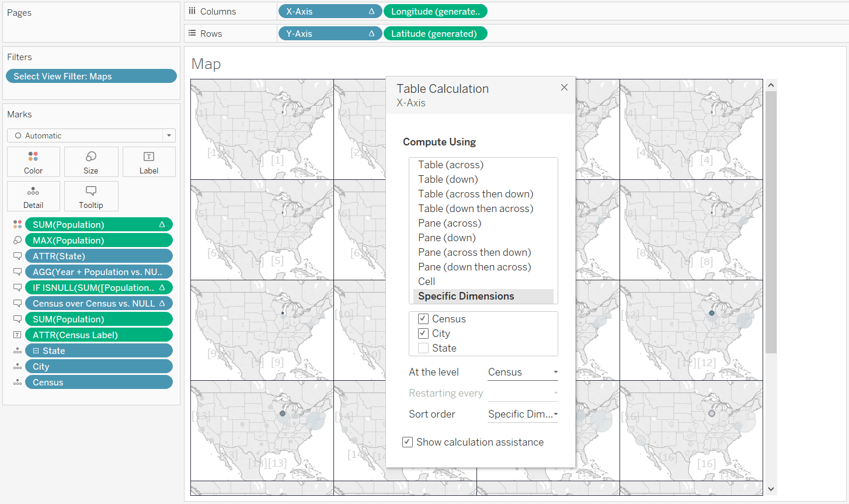Disable Show calculation assistance
This screenshot has width=849, height=504.
click(x=407, y=442)
